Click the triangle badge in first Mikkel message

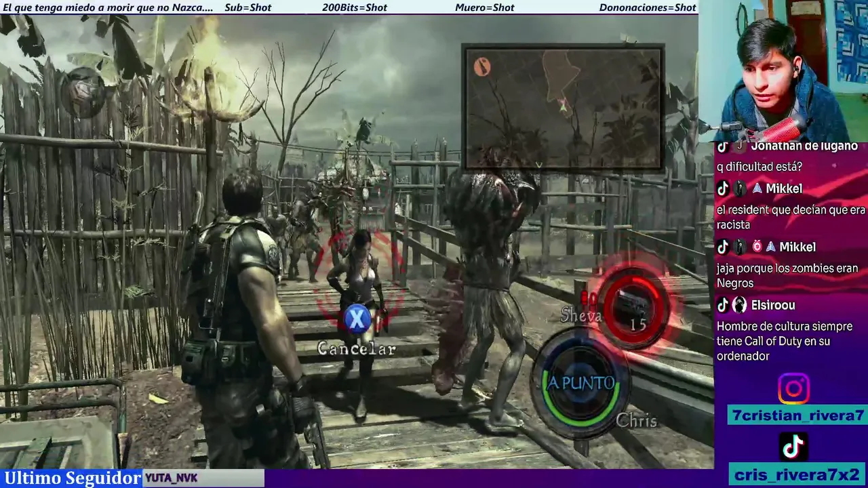757,189
